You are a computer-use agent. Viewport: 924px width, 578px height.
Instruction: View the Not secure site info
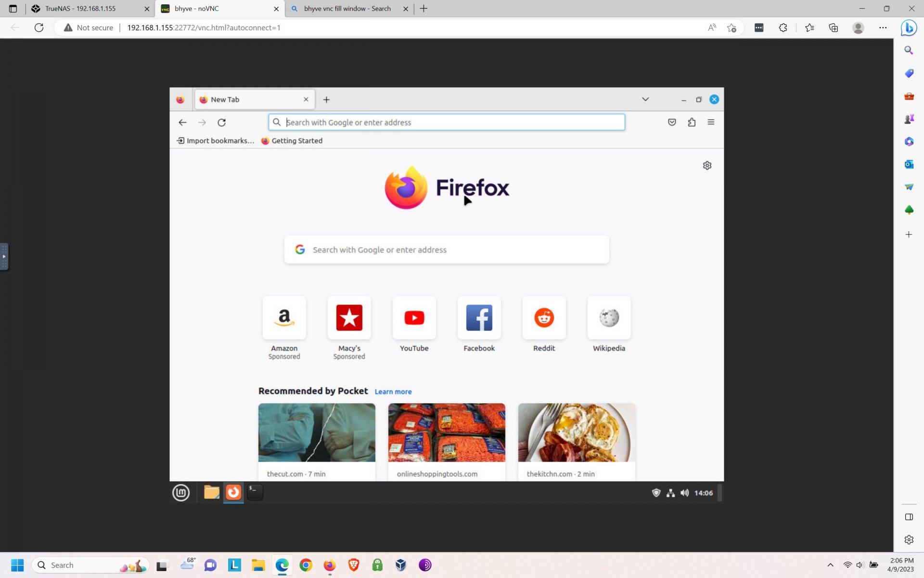coord(89,27)
